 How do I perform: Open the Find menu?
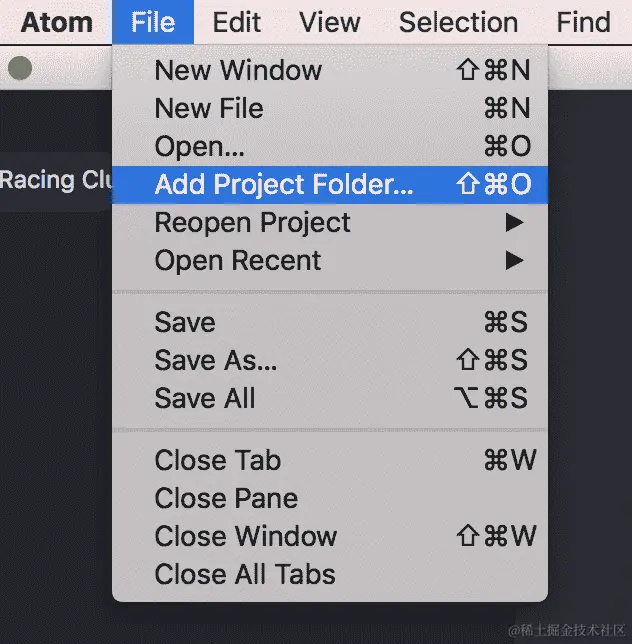[583, 22]
